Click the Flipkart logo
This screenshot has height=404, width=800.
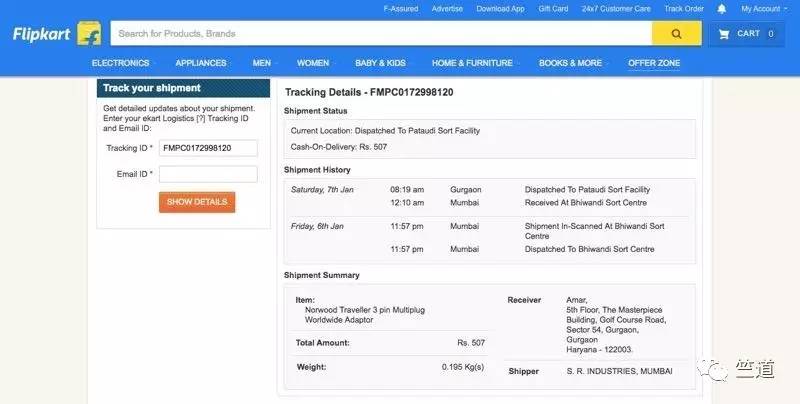click(41, 34)
